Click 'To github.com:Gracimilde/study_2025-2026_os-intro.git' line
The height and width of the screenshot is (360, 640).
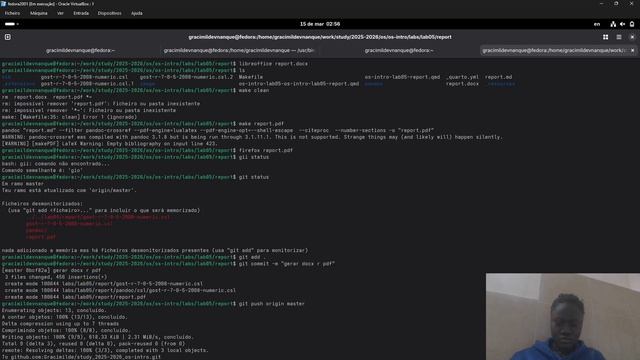(x=81, y=357)
